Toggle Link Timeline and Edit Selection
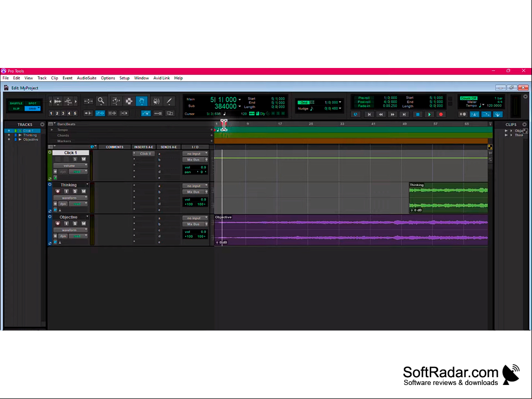 100,113
